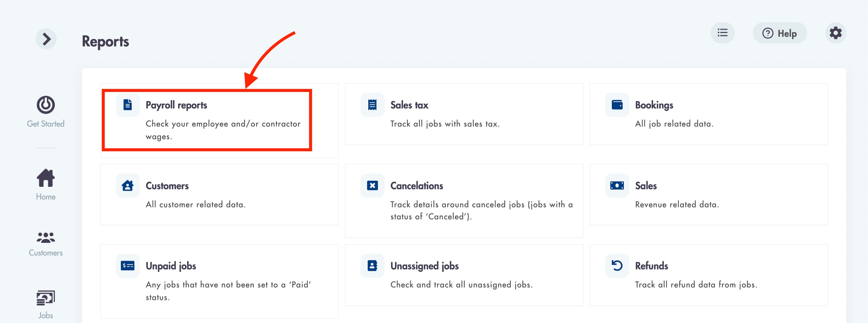Open the Cancelations report
Image resolution: width=868 pixels, height=323 pixels.
tap(417, 186)
